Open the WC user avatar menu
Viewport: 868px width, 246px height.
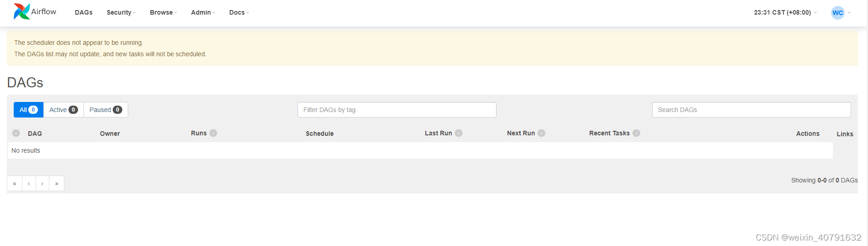838,13
